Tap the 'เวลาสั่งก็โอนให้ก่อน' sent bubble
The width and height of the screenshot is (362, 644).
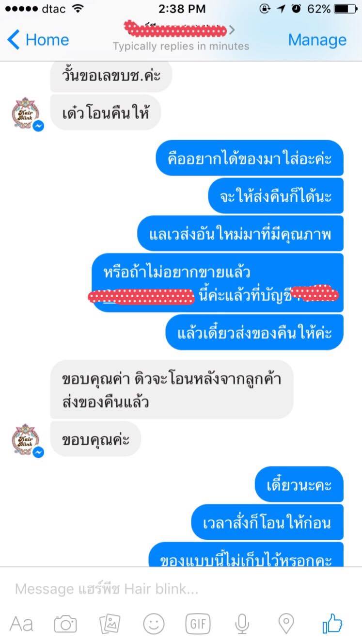click(267, 522)
